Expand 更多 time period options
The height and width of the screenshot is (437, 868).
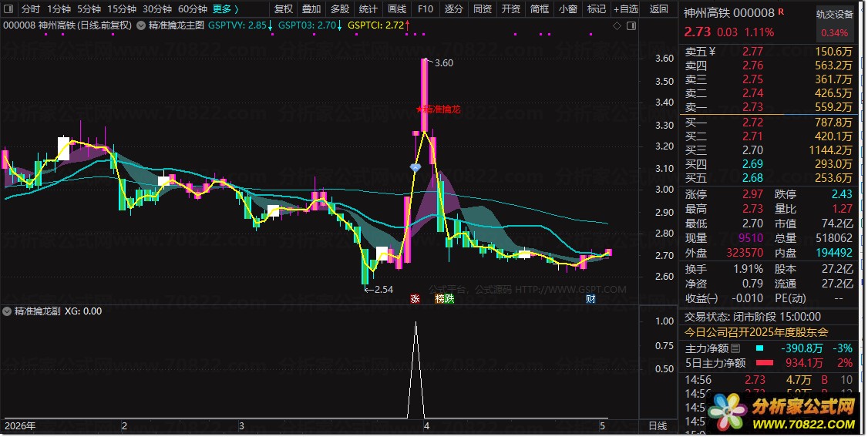pyautogui.click(x=226, y=8)
